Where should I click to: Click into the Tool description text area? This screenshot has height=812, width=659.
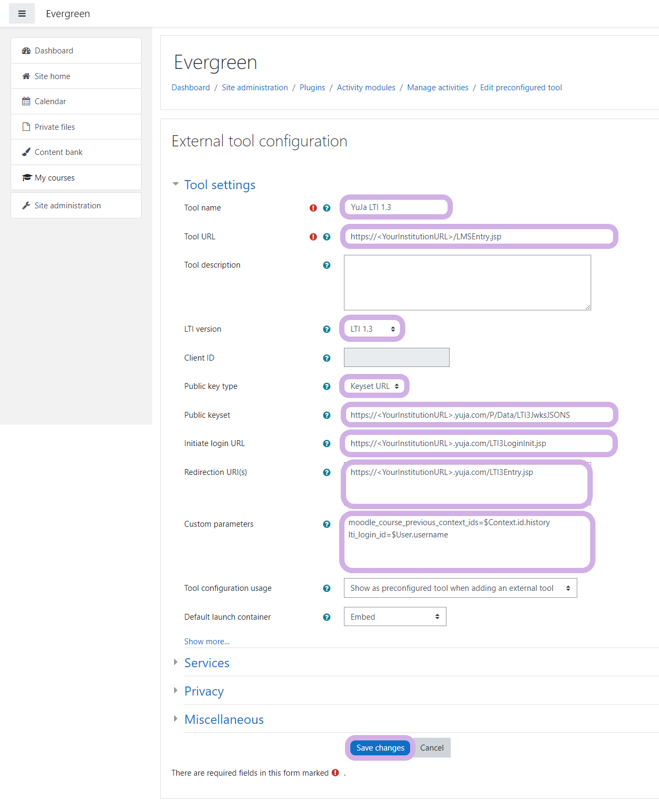pos(467,283)
